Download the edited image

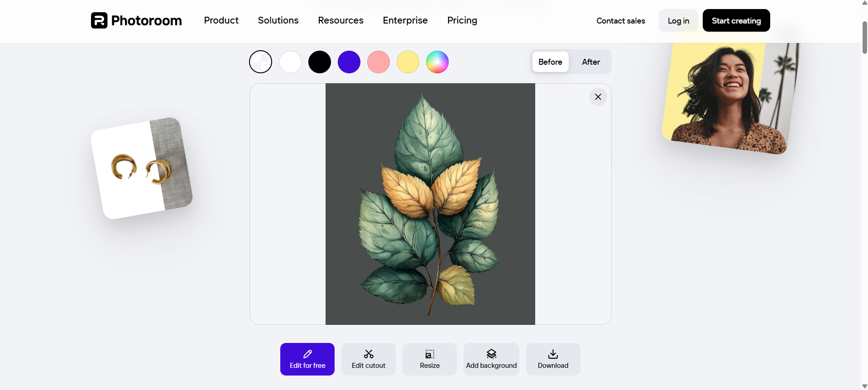pos(552,359)
